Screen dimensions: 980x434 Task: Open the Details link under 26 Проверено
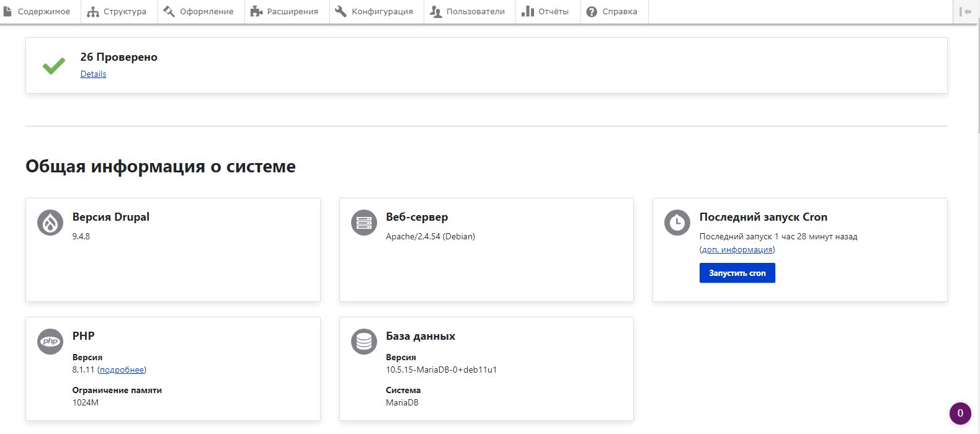(93, 74)
